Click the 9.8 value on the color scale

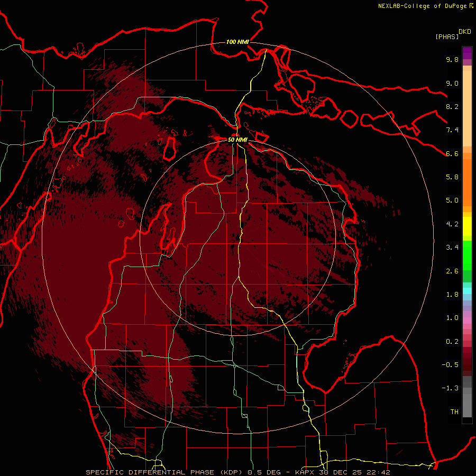coord(452,59)
